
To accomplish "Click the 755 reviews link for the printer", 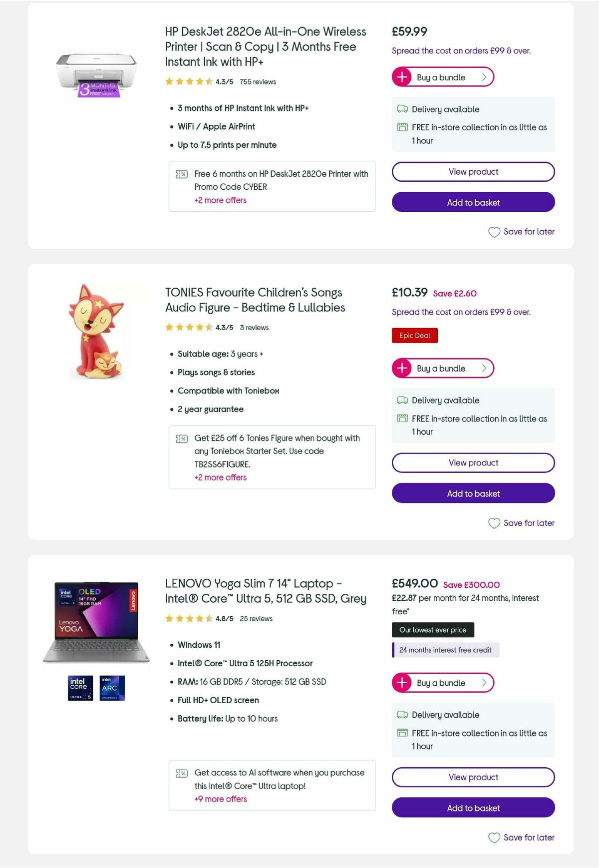I will click(x=258, y=81).
